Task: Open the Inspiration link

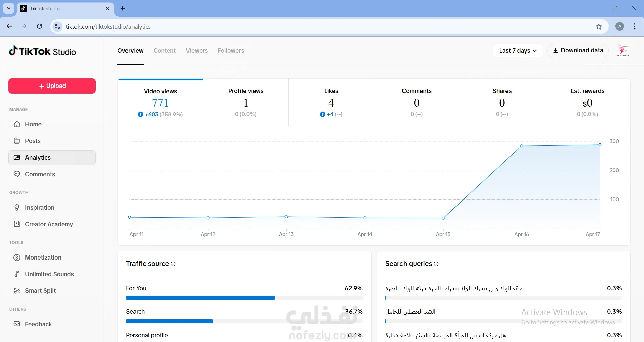Action: pyautogui.click(x=52, y=207)
